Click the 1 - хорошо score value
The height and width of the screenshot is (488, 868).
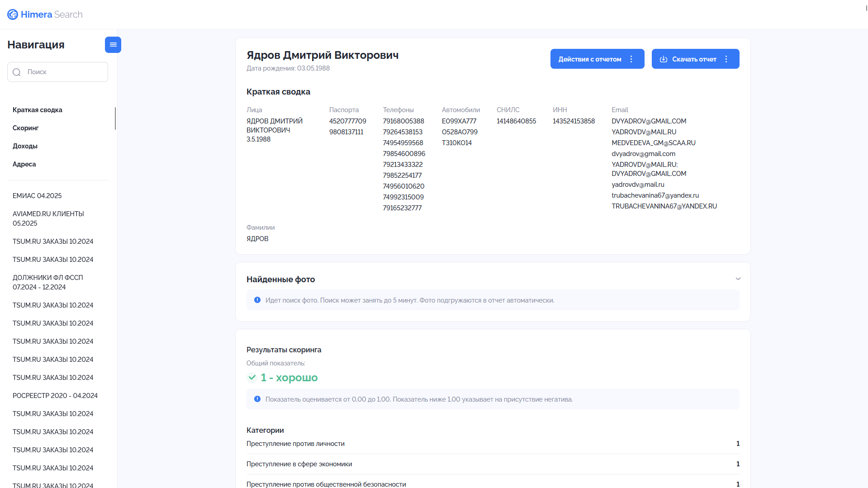[x=289, y=377]
